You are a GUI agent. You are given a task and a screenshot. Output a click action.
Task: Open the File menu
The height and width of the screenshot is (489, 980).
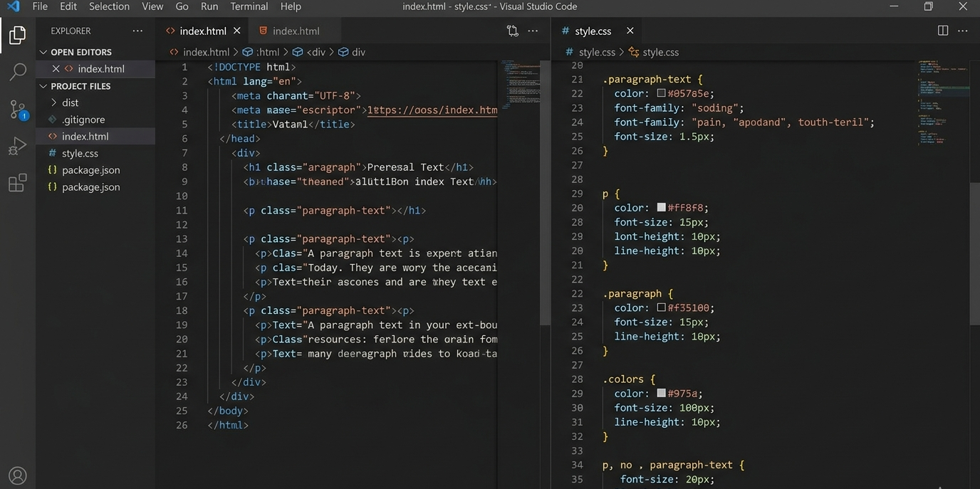coord(40,6)
